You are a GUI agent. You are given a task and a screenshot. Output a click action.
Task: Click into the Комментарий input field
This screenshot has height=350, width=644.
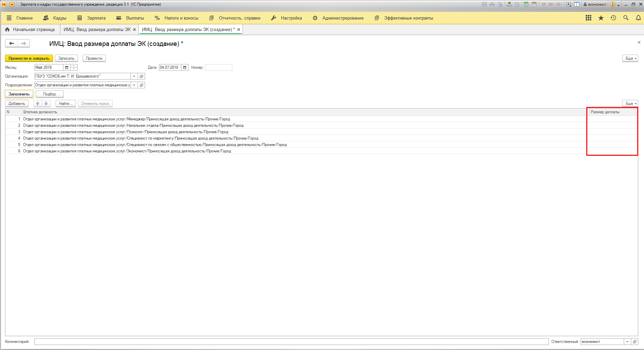pyautogui.click(x=291, y=342)
